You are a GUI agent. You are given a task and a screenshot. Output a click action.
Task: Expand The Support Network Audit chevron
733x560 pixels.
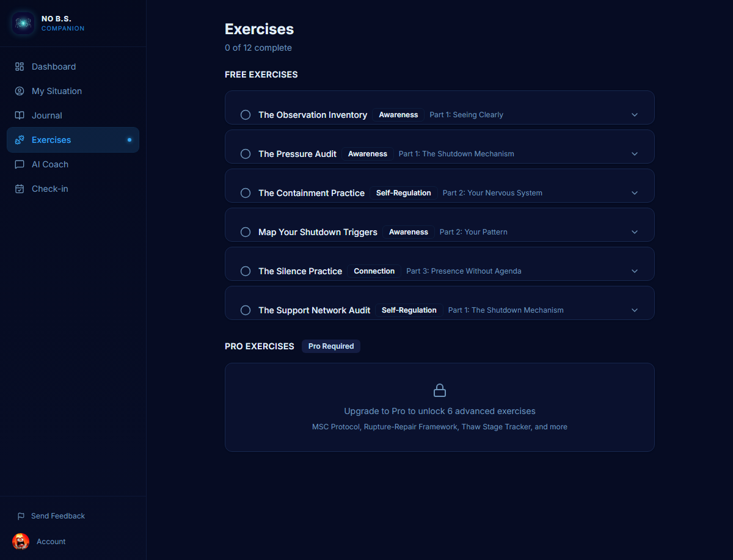point(635,310)
